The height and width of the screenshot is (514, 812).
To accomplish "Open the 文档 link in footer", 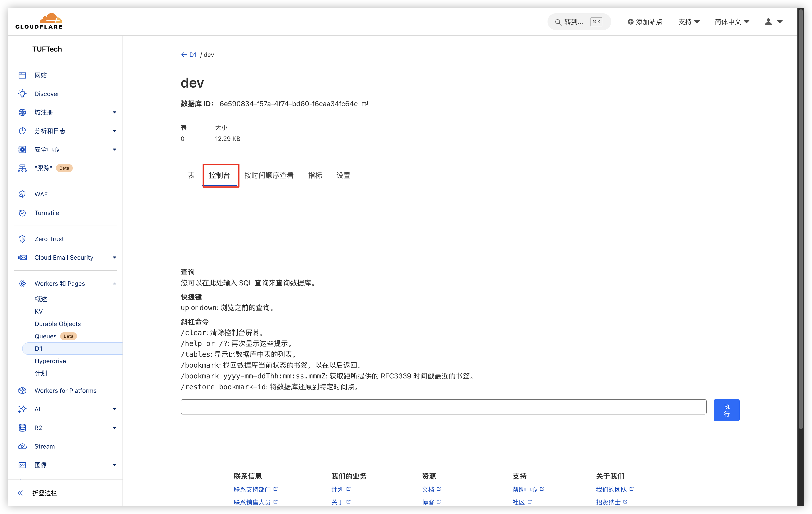I will tap(429, 489).
